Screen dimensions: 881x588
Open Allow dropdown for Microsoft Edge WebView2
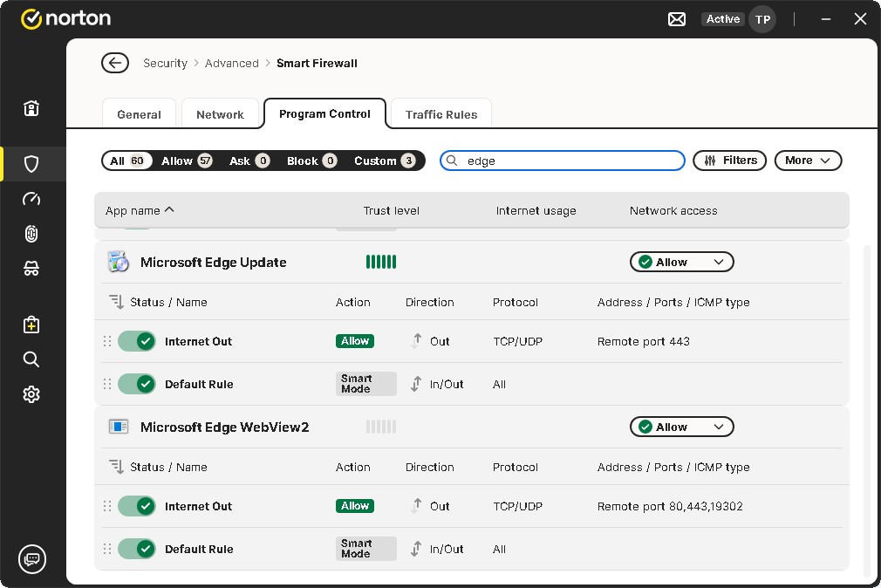pyautogui.click(x=681, y=427)
